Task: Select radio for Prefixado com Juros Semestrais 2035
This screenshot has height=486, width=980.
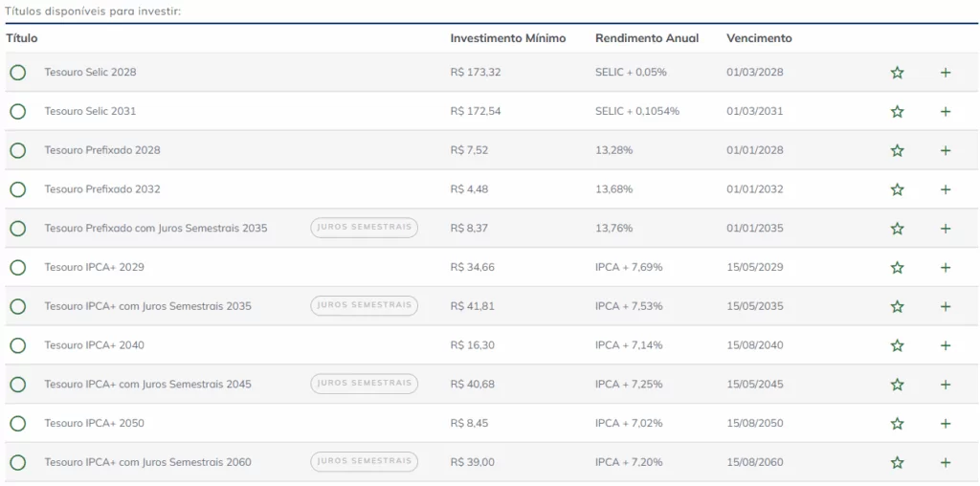Action: 18,229
